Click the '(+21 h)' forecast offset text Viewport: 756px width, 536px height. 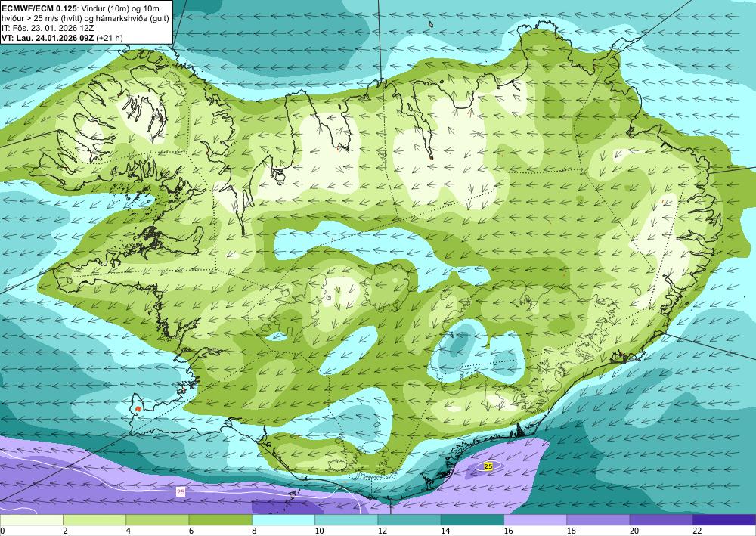(x=110, y=38)
